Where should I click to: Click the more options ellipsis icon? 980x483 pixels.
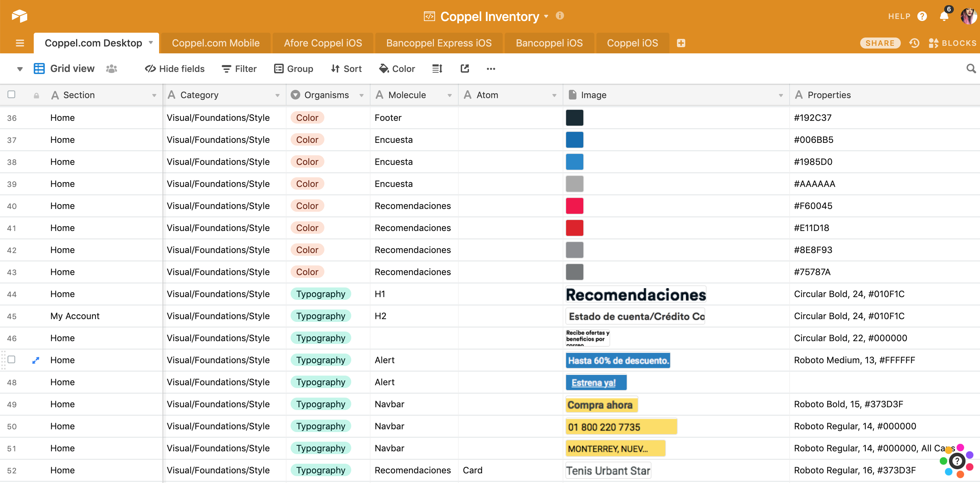click(x=491, y=69)
